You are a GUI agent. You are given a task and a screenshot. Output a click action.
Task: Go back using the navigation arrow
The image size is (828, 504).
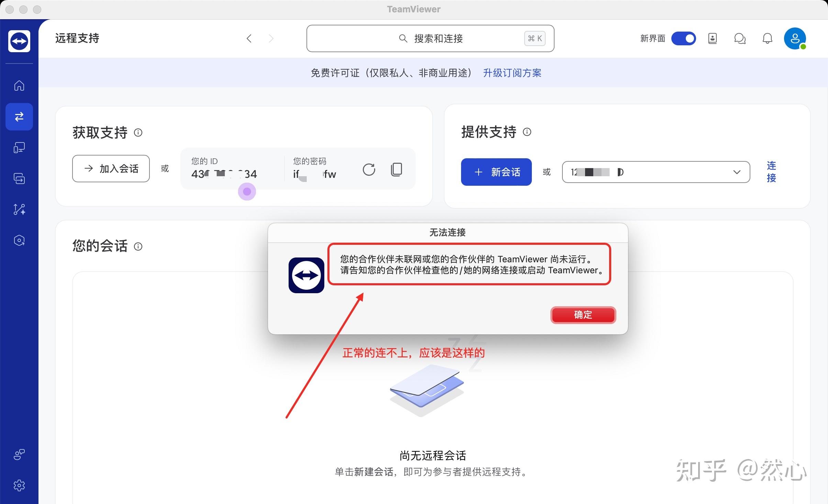[x=249, y=38]
